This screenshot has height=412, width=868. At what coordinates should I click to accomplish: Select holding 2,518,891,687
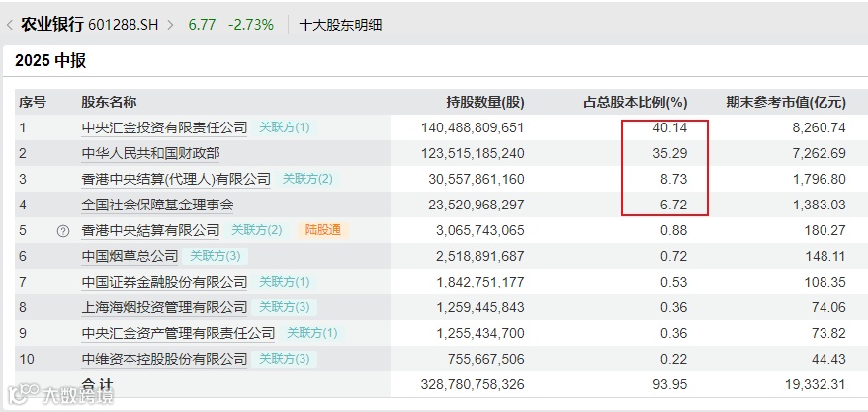pyautogui.click(x=479, y=256)
